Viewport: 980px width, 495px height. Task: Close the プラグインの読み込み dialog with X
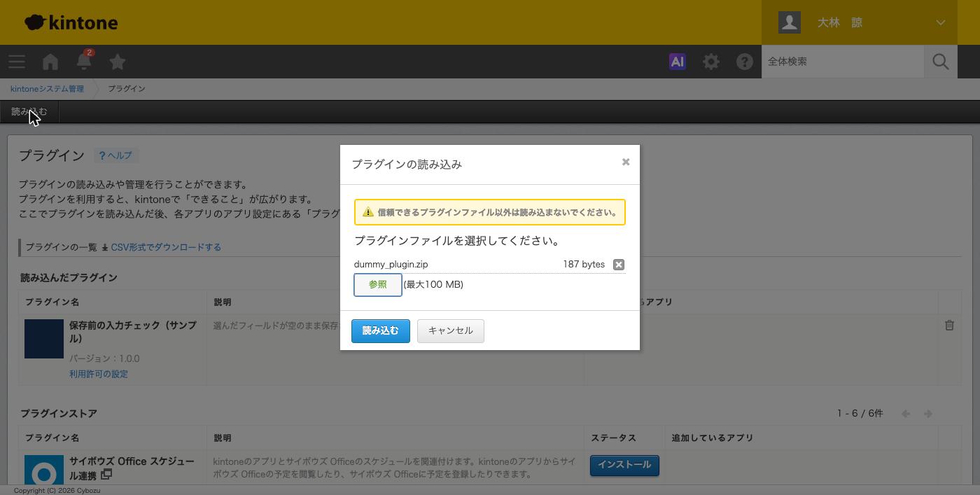(626, 162)
